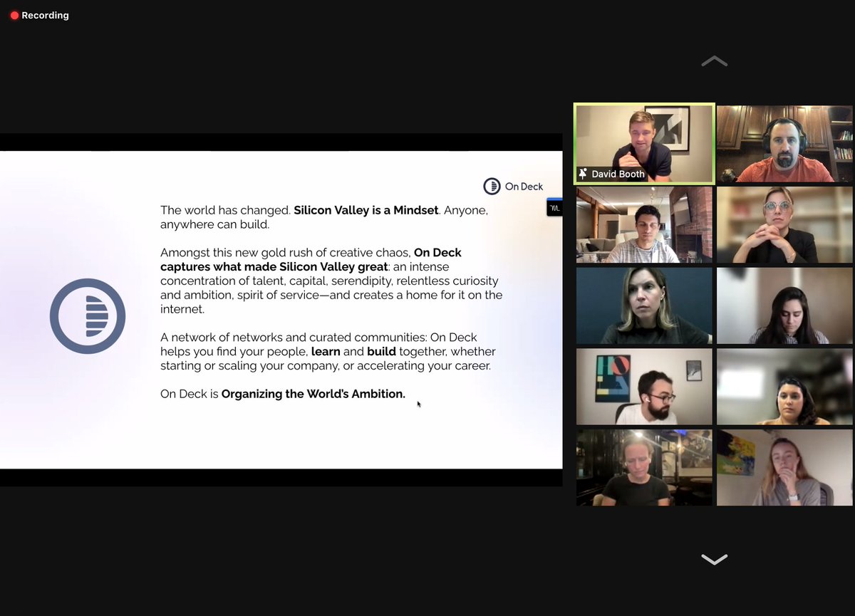The image size is (855, 616).
Task: Click 'Silicon Valley is a Mindset' text
Action: (366, 211)
